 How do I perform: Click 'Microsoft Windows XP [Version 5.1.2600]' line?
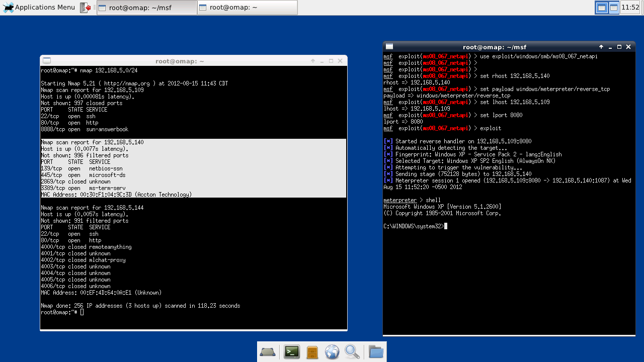click(442, 207)
